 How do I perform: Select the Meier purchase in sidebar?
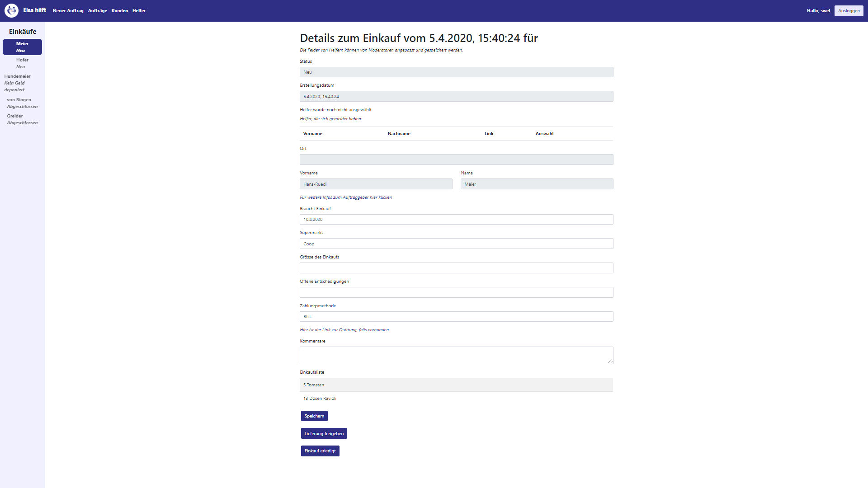[22, 47]
